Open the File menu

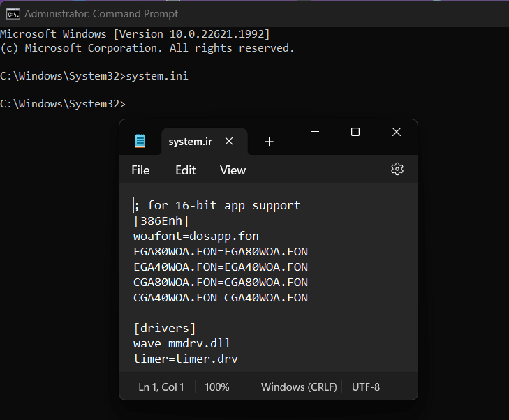[140, 170]
